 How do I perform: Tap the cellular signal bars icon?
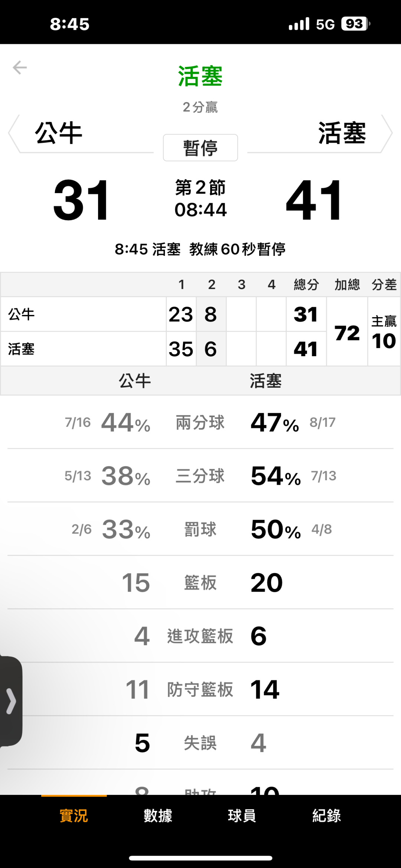299,24
